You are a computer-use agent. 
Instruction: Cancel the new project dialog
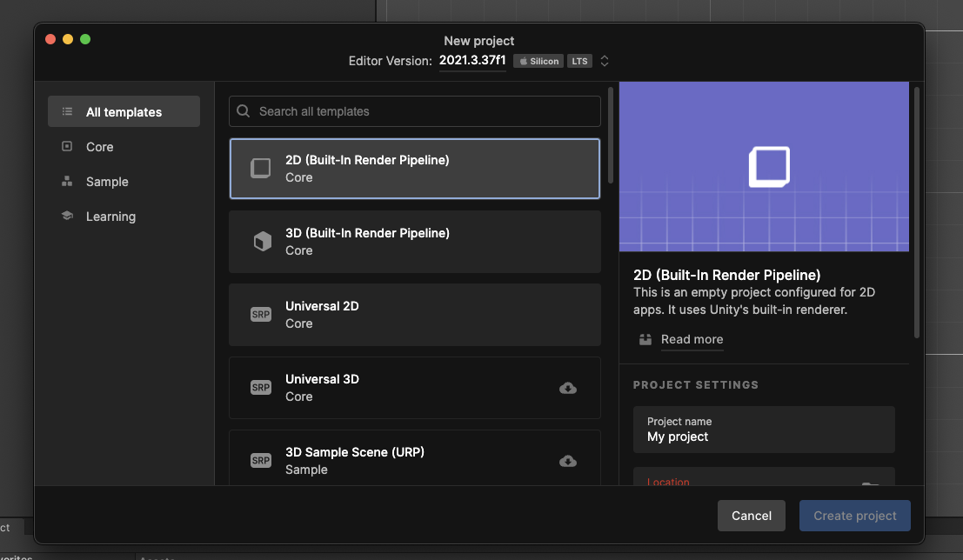coord(751,516)
